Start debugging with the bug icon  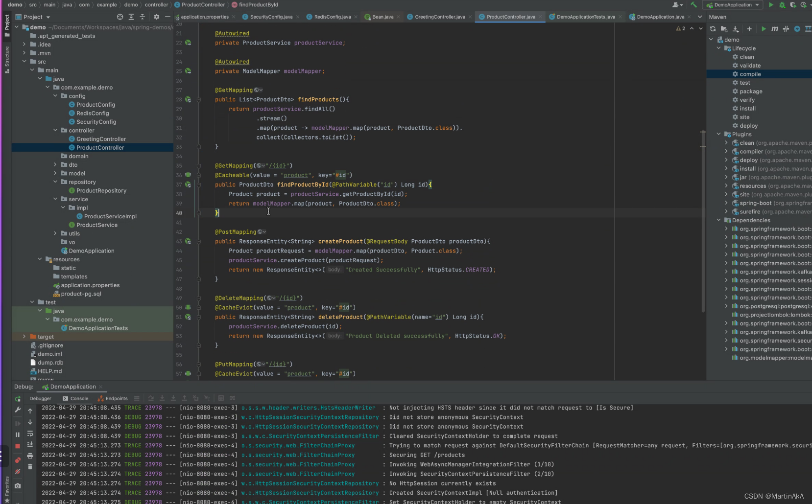(782, 5)
